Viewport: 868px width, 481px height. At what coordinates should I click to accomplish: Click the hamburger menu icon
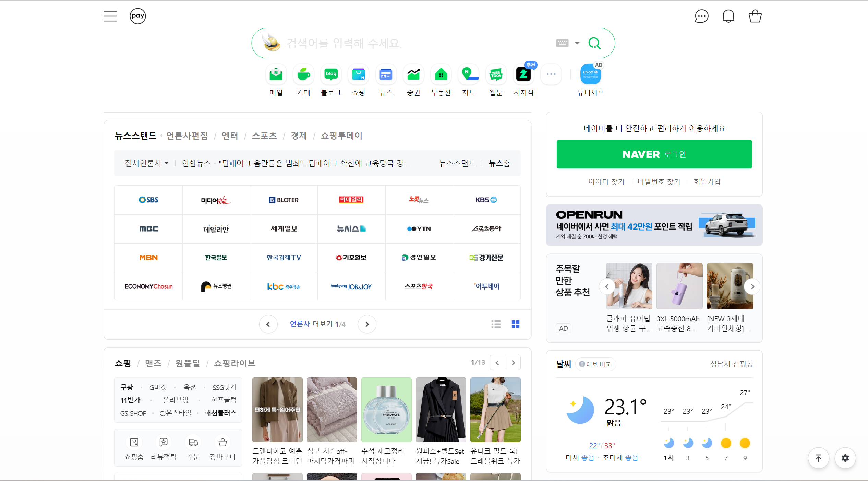click(110, 16)
